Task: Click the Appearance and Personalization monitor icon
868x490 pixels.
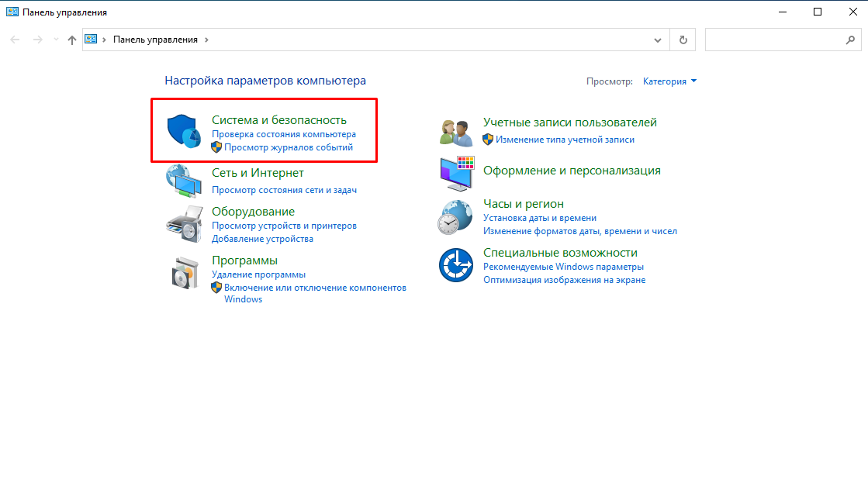Action: click(457, 173)
